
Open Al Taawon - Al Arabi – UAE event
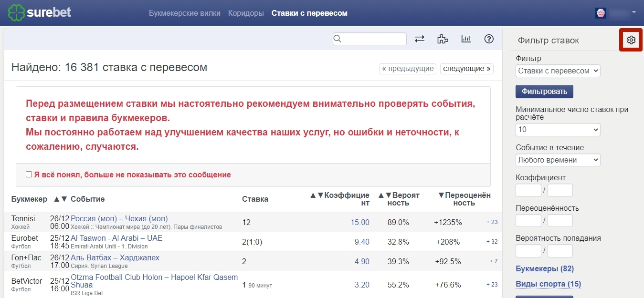pos(116,238)
